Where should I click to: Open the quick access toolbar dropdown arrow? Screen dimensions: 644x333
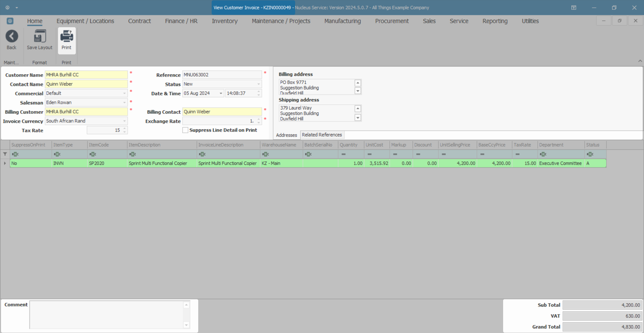click(16, 7)
